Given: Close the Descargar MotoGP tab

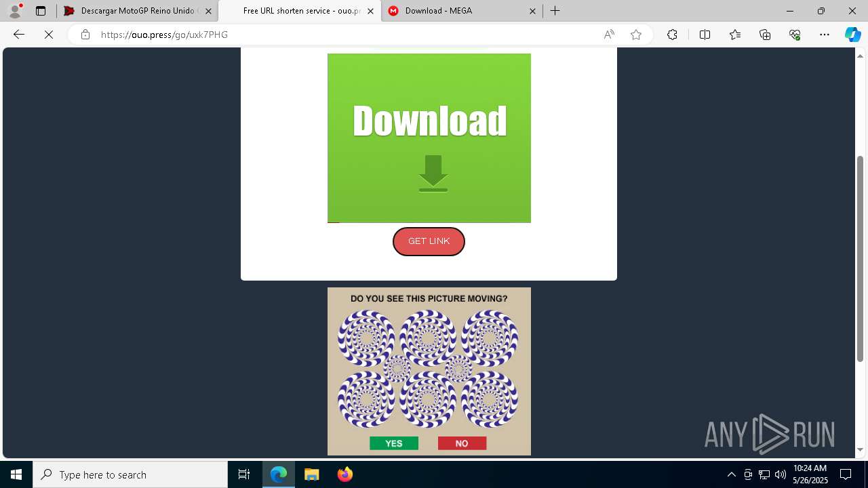Looking at the screenshot, I should point(208,11).
